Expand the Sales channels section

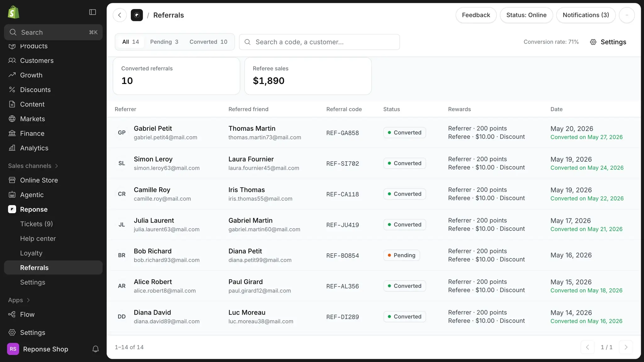pyautogui.click(x=33, y=166)
